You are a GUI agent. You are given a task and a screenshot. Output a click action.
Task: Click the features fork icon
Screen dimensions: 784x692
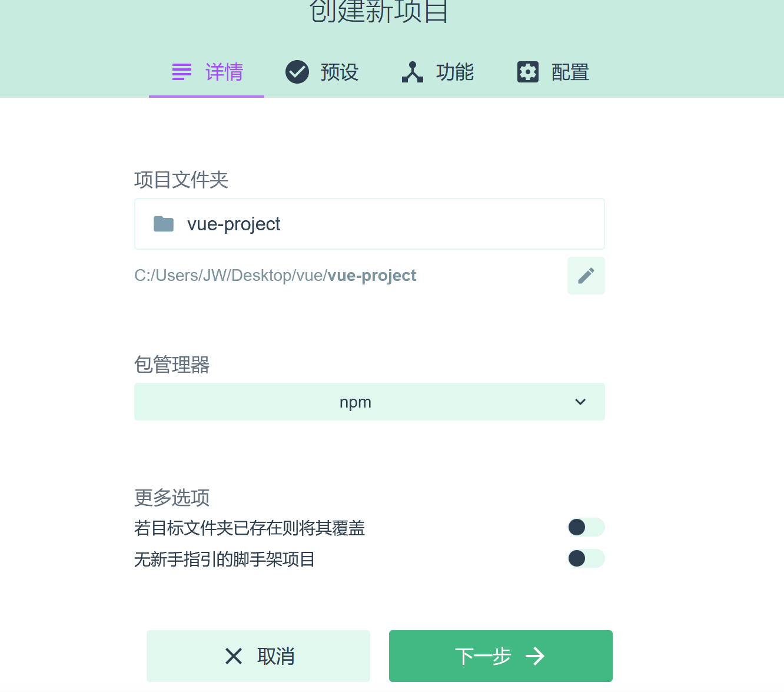pyautogui.click(x=413, y=72)
